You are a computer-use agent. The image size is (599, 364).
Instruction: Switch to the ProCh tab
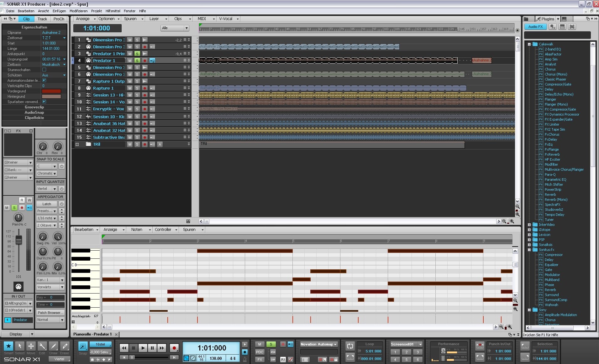(x=59, y=19)
